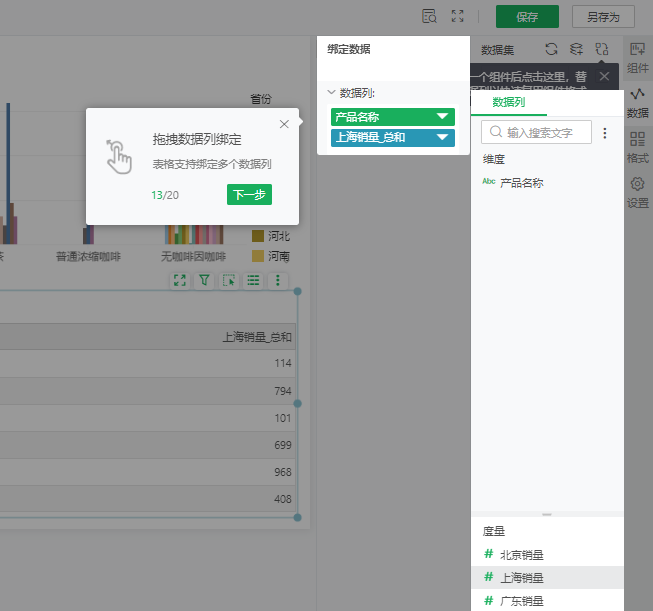Click the 保存 (Save) button
Image resolution: width=653 pixels, height=611 pixels.
point(527,17)
